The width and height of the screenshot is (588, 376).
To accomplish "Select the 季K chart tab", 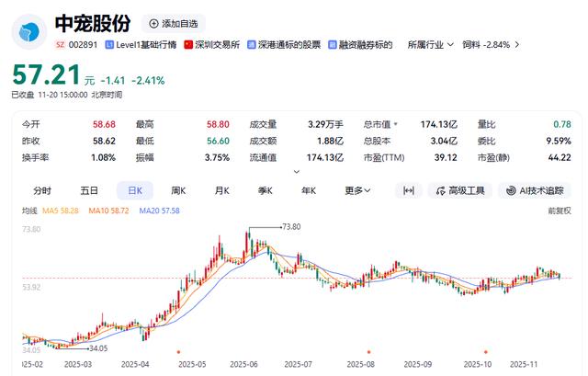I will [x=266, y=190].
